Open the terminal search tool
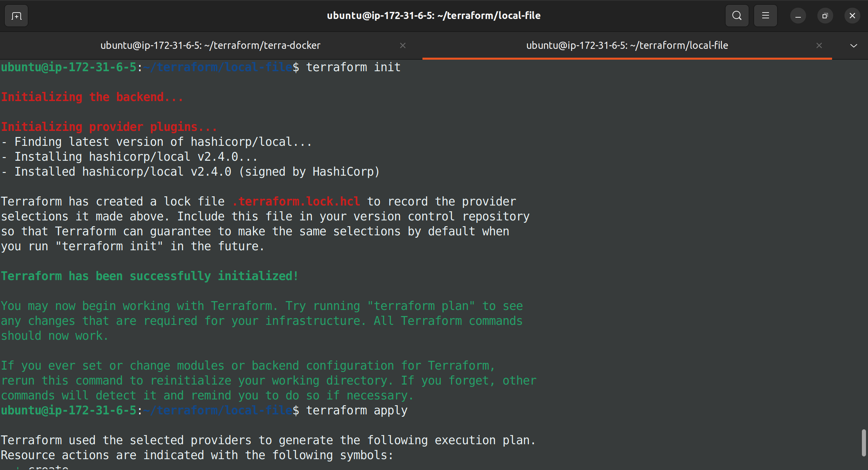 [737, 16]
